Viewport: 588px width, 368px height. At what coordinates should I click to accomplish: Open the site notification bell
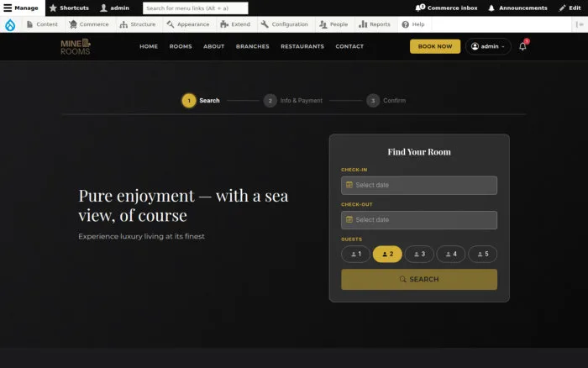pos(522,46)
